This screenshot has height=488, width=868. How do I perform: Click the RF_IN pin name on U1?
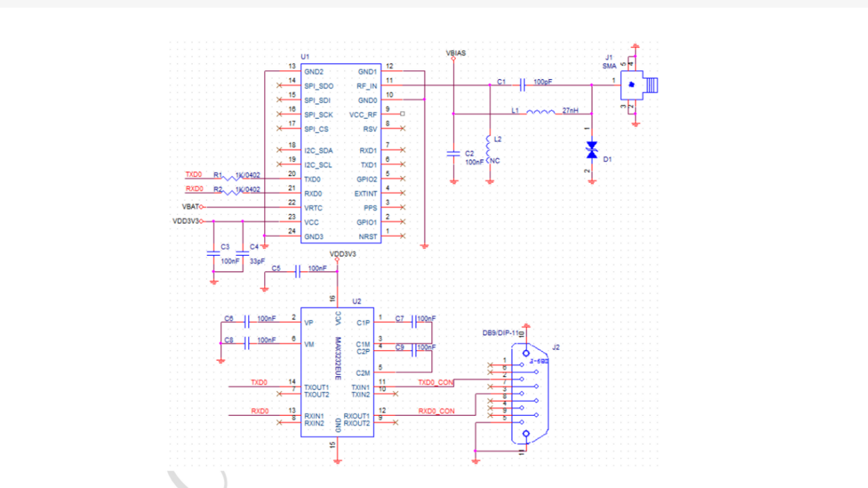click(367, 86)
